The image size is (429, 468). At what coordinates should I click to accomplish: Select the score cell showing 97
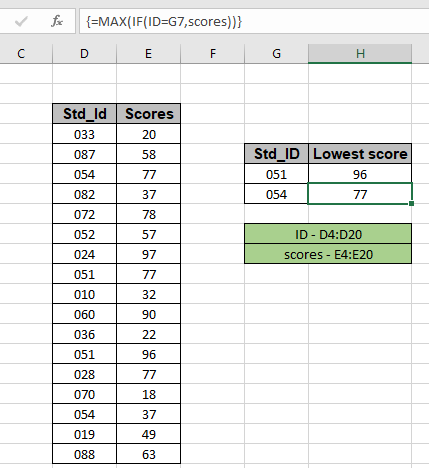[149, 254]
